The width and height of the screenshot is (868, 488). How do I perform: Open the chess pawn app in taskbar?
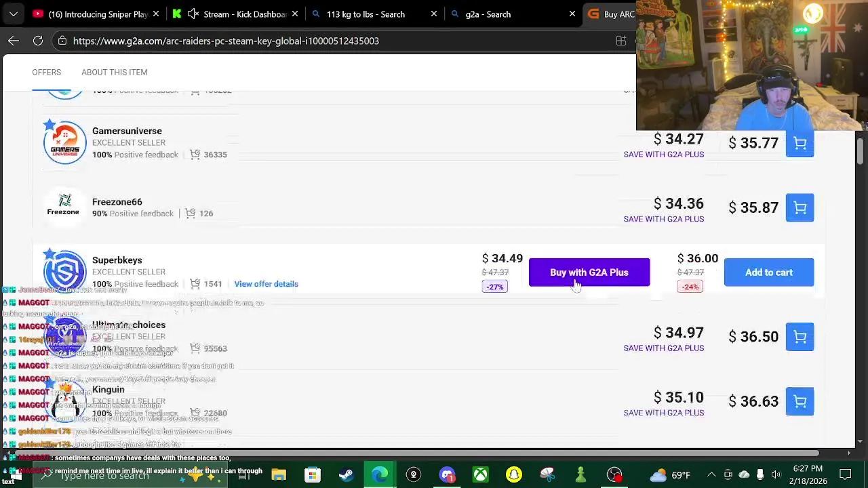click(580, 474)
